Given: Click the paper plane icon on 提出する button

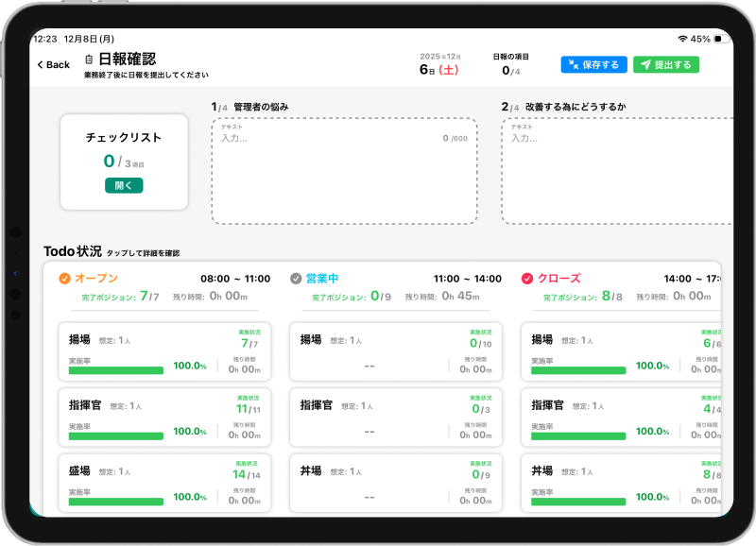Looking at the screenshot, I should click(646, 63).
